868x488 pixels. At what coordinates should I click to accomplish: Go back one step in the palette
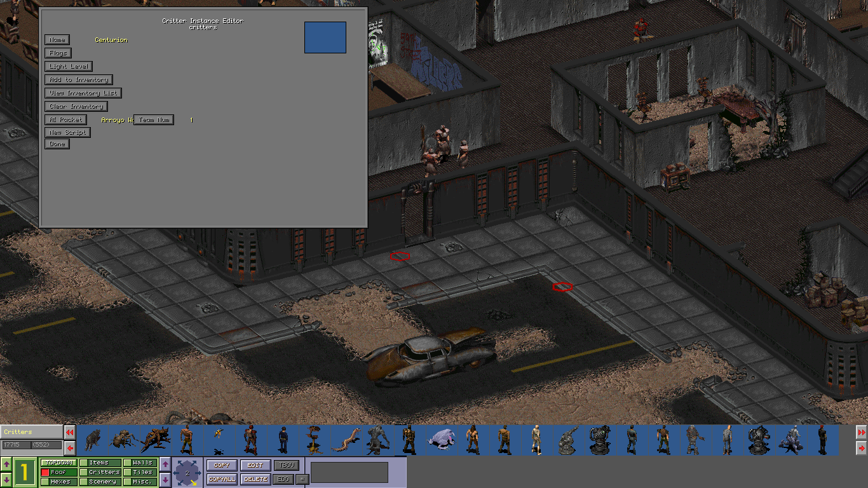point(70,448)
